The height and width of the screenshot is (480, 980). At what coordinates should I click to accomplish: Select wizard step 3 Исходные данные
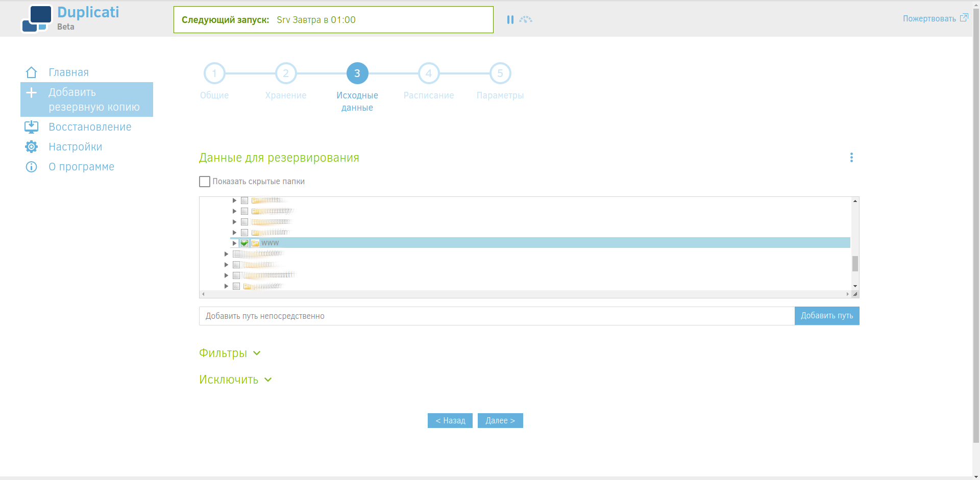[x=357, y=73]
